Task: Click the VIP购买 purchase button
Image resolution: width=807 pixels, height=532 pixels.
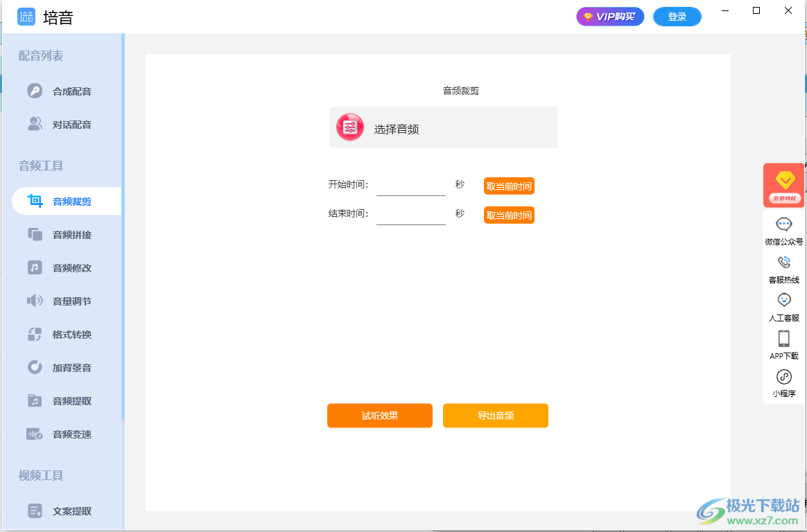Action: click(x=610, y=16)
